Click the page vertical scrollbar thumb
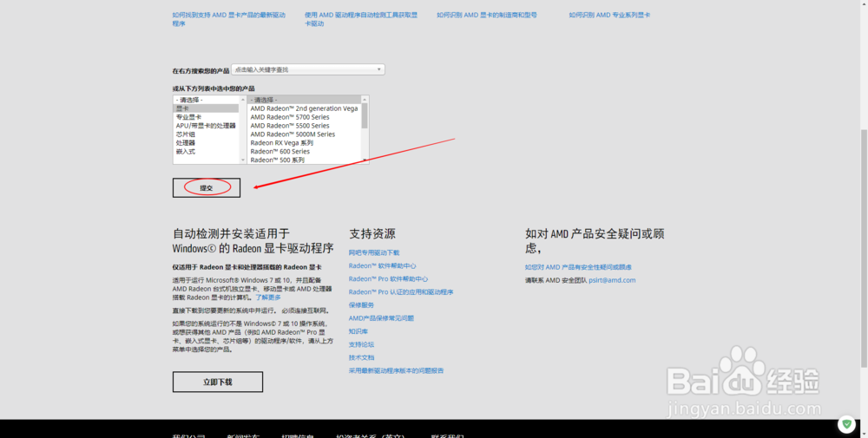The width and height of the screenshot is (868, 438). [865, 249]
